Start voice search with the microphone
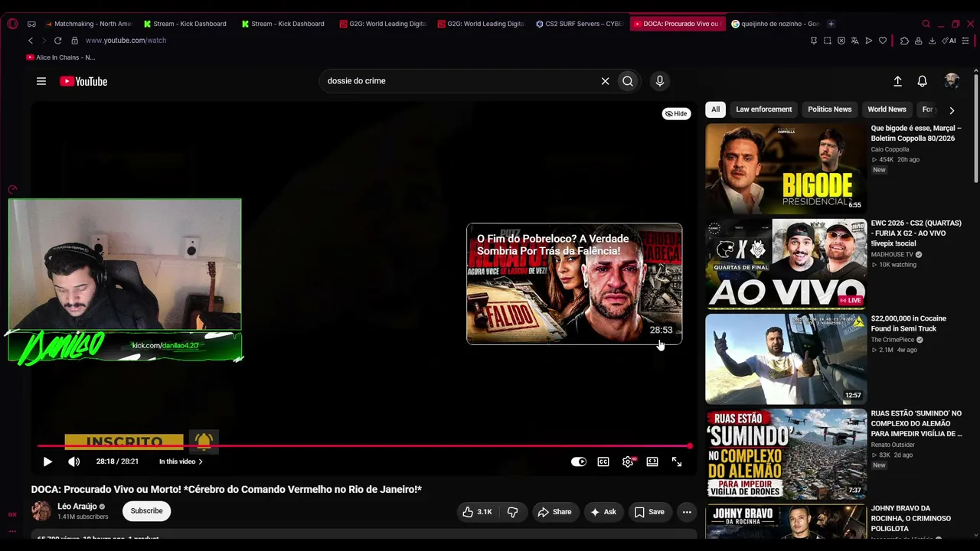980x551 pixels. [659, 81]
